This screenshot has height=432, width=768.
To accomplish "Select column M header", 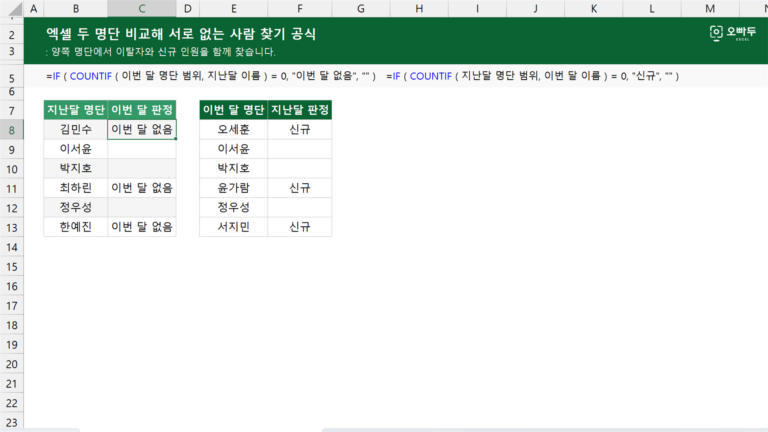I will (x=710, y=8).
